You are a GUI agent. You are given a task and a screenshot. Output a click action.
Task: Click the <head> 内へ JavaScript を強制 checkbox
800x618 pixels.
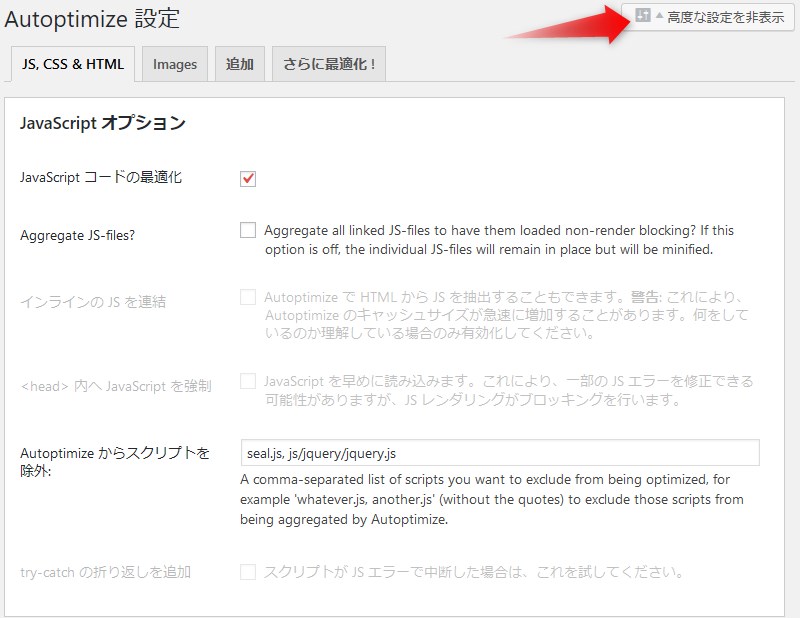247,381
